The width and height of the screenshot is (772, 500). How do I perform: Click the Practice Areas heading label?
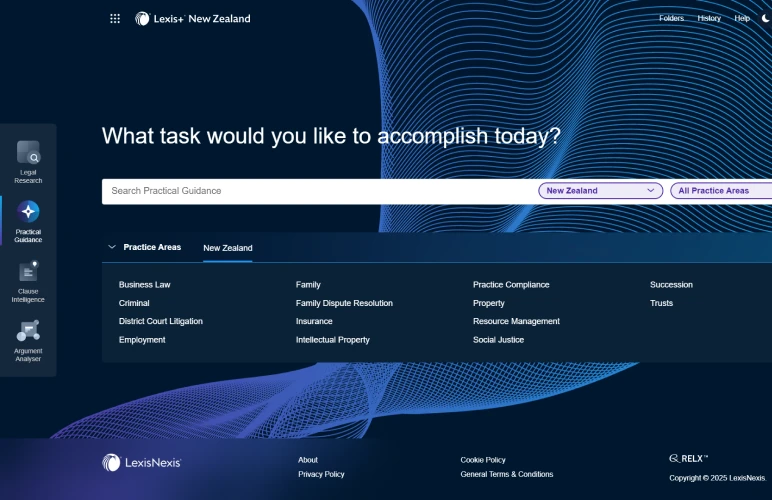click(152, 247)
